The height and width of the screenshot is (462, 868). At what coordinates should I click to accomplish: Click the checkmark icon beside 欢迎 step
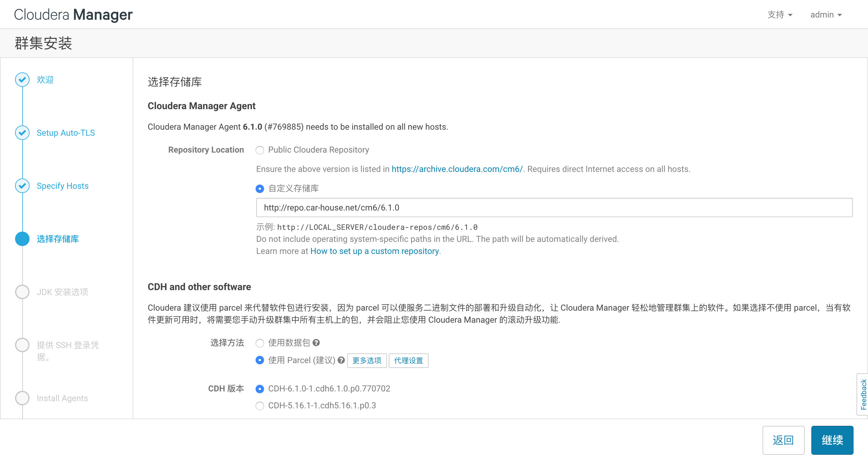click(22, 80)
